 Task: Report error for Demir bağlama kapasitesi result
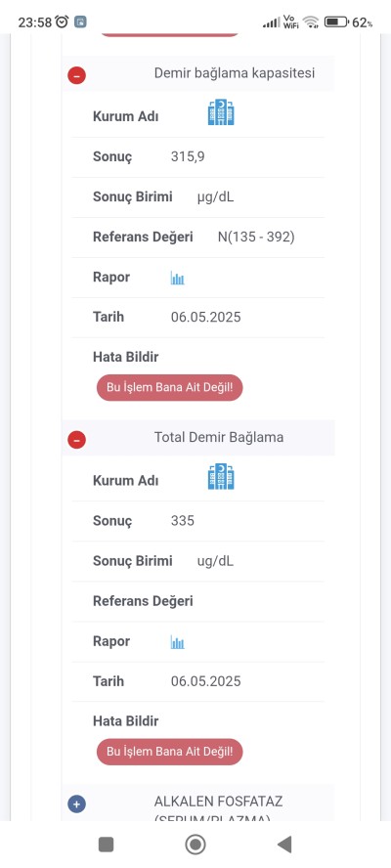point(169,388)
